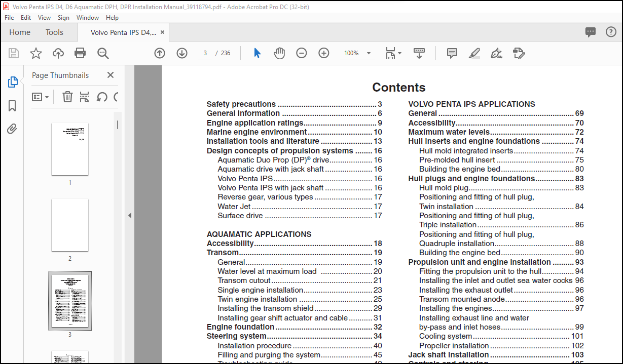The height and width of the screenshot is (364, 623).
Task: Bookmark file with the star icon
Action: pyautogui.click(x=36, y=53)
